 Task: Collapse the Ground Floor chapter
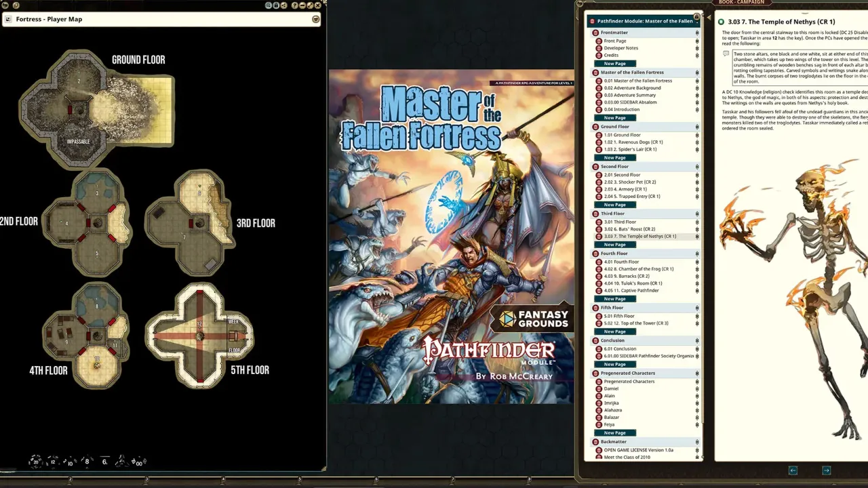point(645,127)
